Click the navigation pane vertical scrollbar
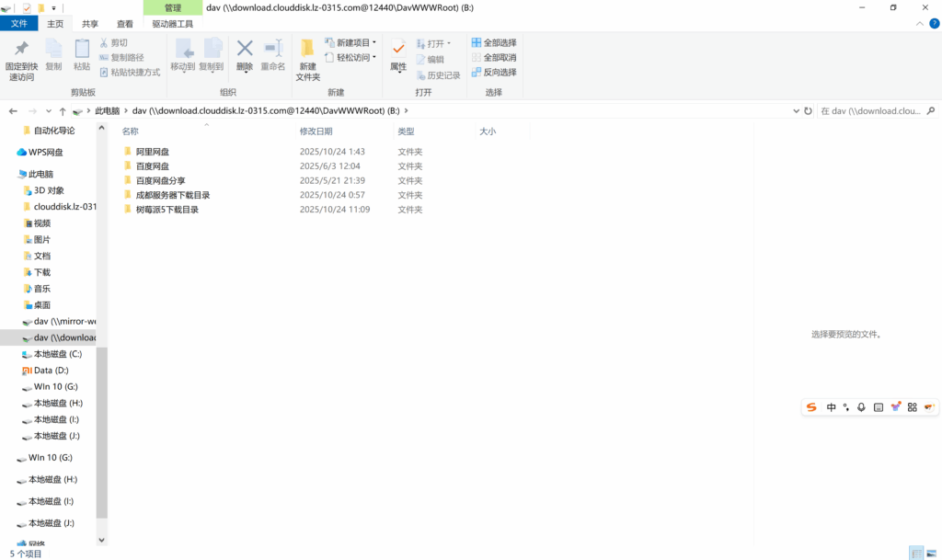 [102, 432]
